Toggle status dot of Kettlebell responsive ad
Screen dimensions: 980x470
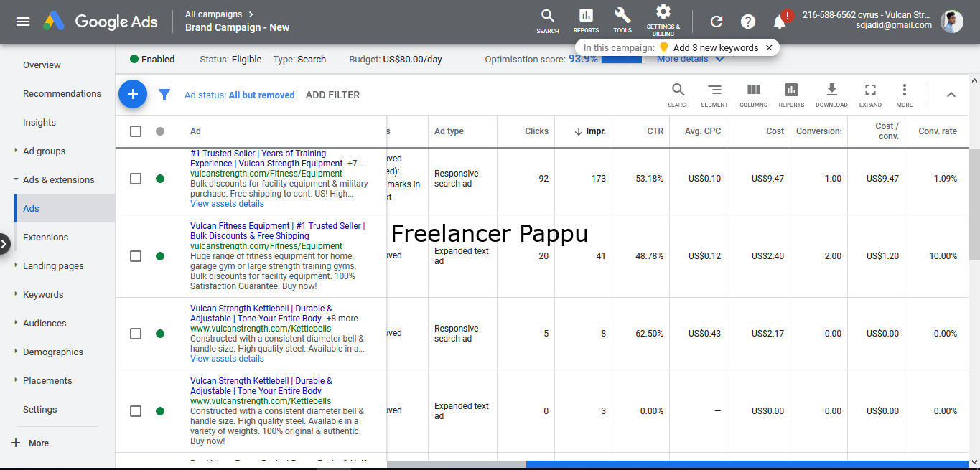[160, 334]
